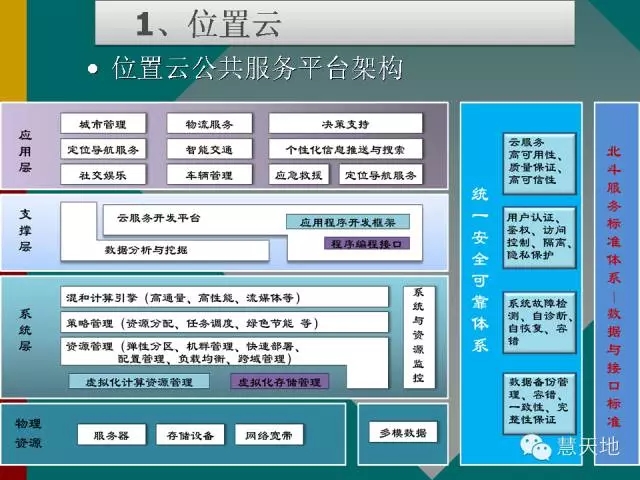Choose the 社交娱乐 box
The width and height of the screenshot is (640, 480).
pos(102,175)
